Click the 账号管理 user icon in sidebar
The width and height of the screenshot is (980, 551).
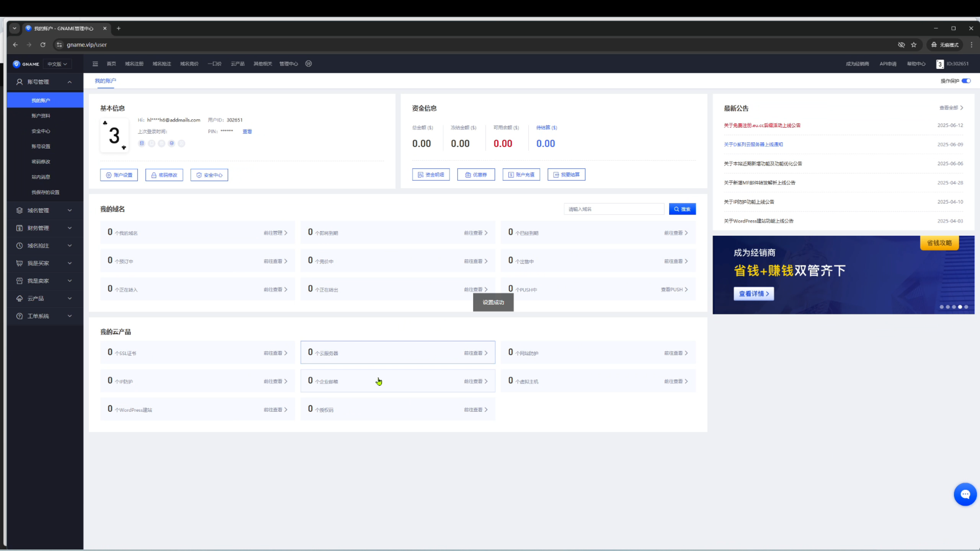[20, 82]
